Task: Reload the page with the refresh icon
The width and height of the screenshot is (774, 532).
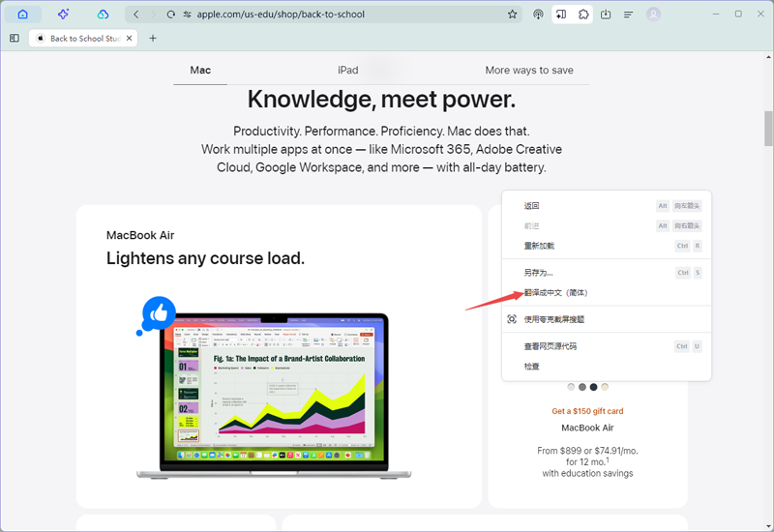Action: 171,15
